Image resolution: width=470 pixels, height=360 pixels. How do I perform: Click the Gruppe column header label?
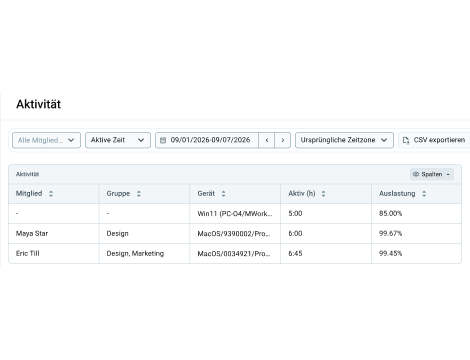coord(118,193)
